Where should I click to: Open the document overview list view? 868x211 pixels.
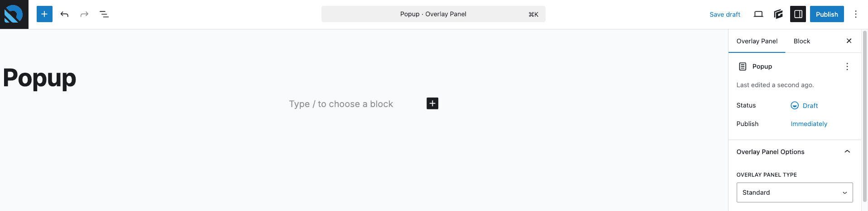[x=104, y=14]
